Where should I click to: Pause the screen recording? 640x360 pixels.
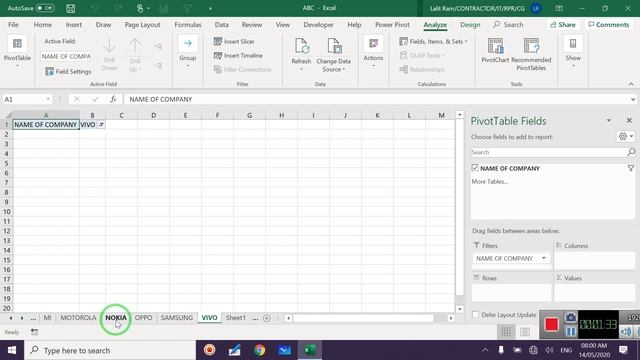571,332
